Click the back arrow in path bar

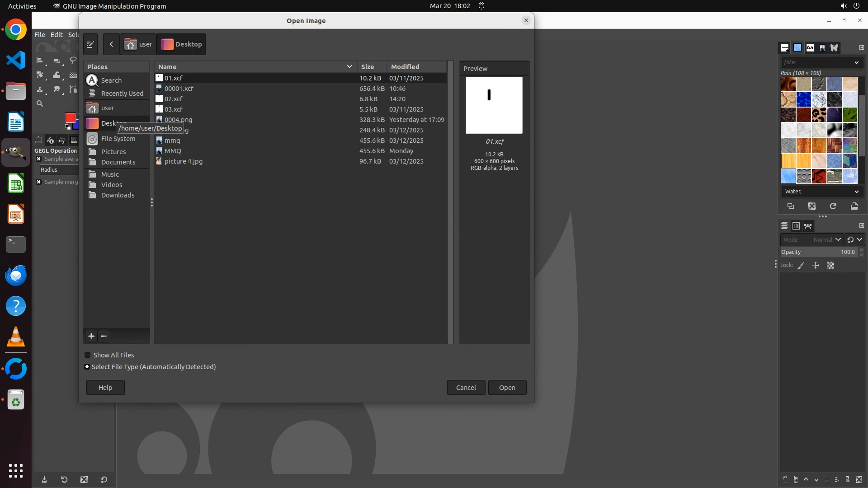pyautogui.click(x=111, y=44)
